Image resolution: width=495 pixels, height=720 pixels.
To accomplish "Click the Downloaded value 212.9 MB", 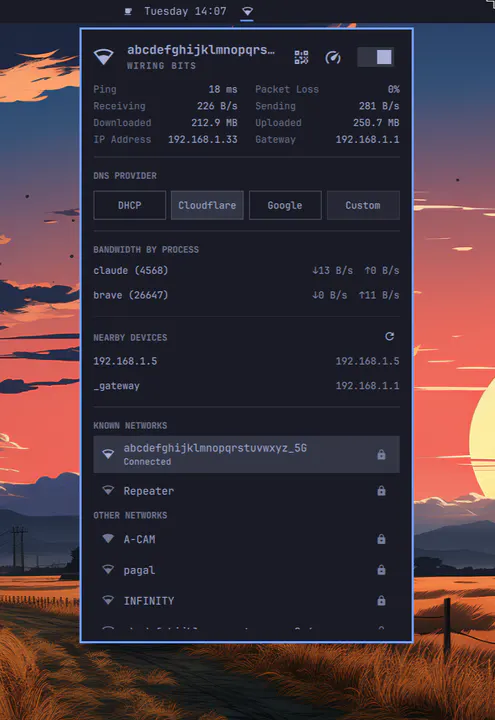I will [214, 123].
